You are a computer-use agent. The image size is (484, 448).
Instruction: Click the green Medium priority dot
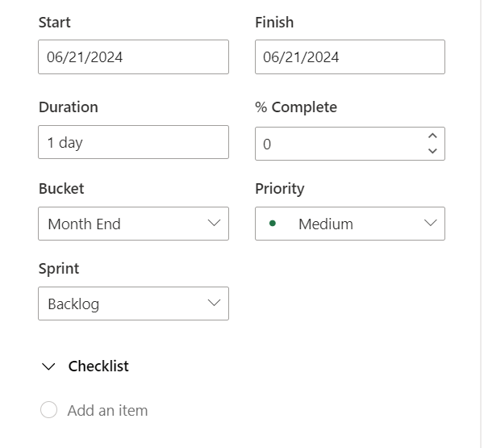pyautogui.click(x=273, y=224)
